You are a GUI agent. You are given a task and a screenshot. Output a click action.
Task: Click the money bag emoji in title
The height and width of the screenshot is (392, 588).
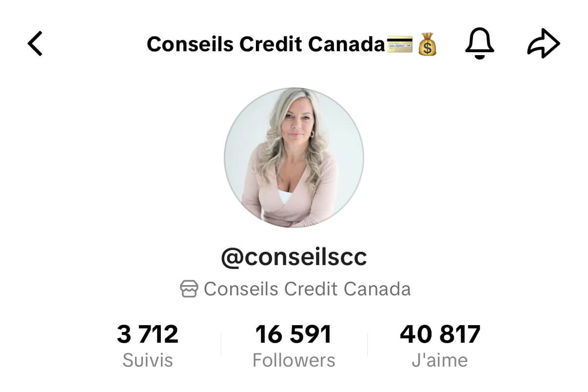(428, 44)
